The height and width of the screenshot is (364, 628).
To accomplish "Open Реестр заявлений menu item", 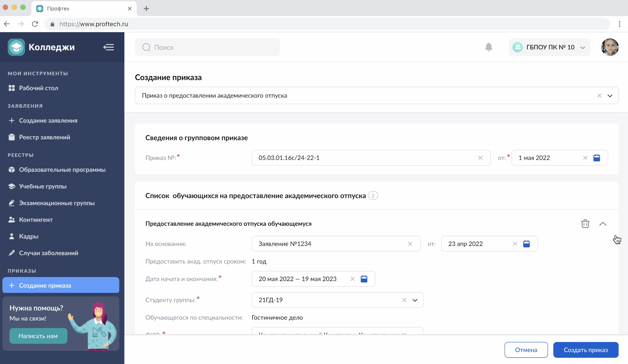I will click(44, 137).
